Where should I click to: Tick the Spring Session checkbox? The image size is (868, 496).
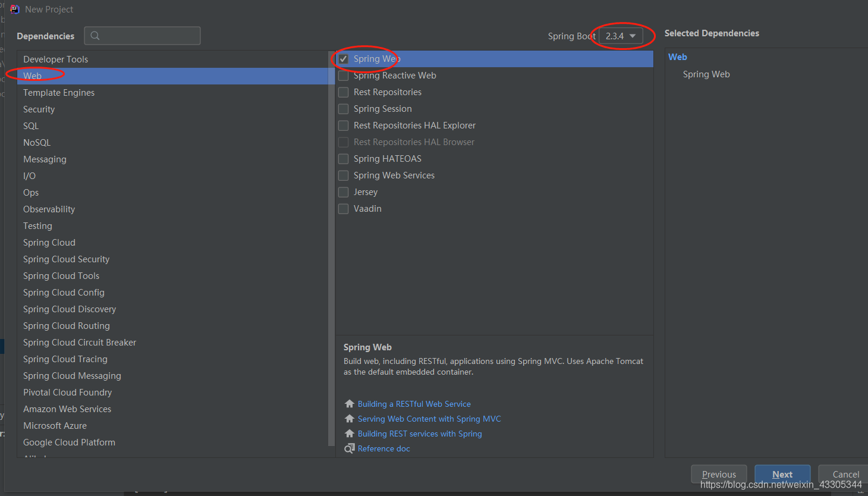[x=344, y=109]
